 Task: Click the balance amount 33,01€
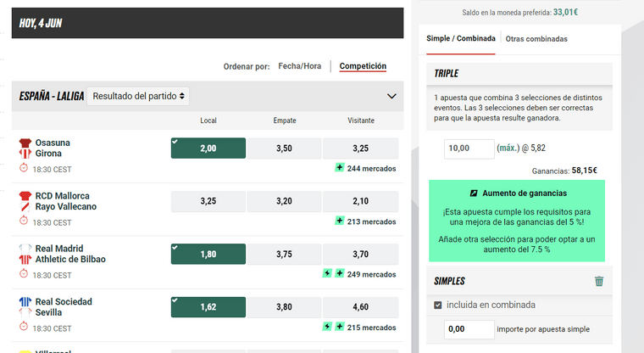(565, 12)
